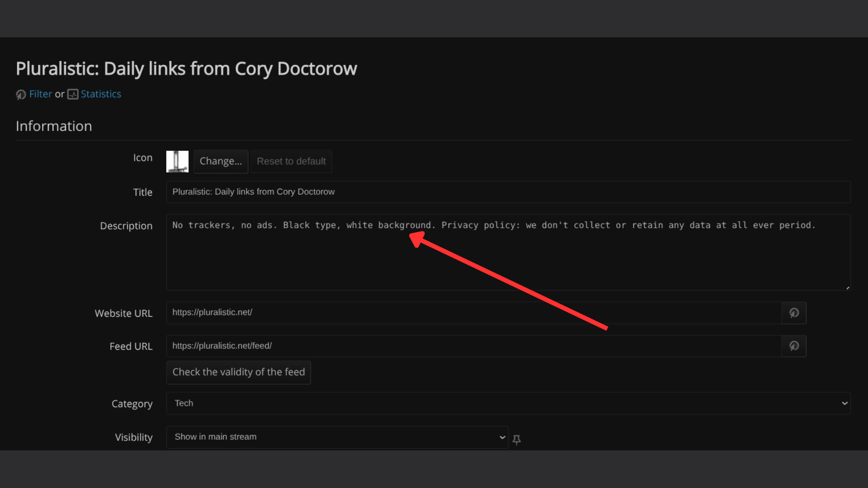Click the Description textarea resize handle
The image size is (868, 488).
(848, 287)
